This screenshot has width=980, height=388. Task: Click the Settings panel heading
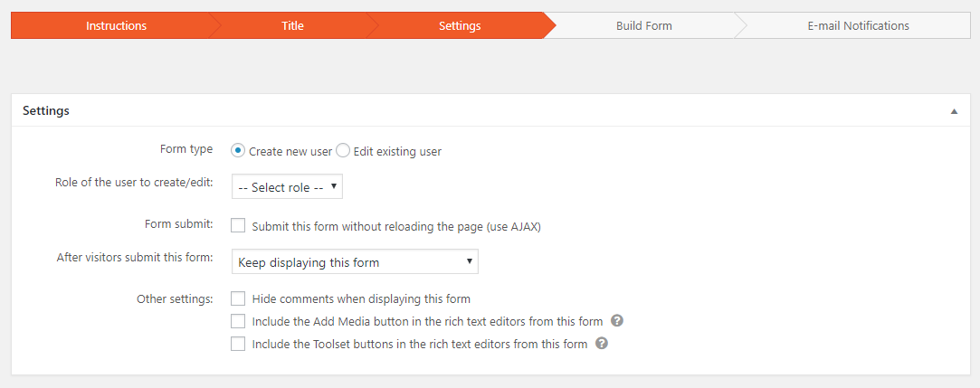tap(46, 110)
